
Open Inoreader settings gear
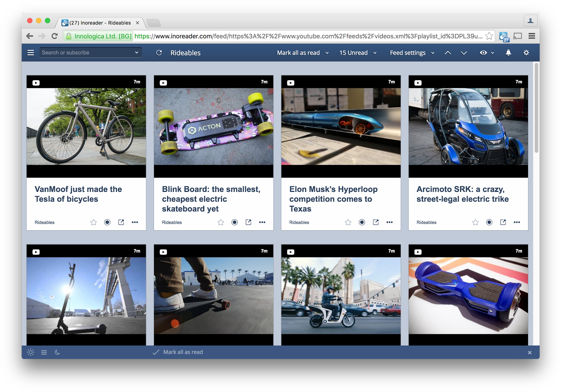tap(526, 53)
